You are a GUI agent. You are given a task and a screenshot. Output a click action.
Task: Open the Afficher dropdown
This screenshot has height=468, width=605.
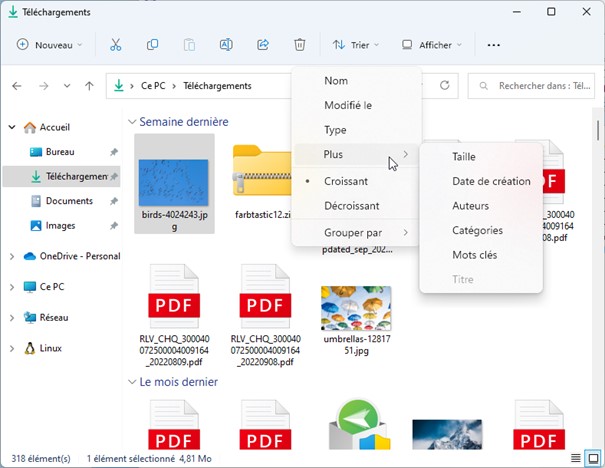(432, 45)
